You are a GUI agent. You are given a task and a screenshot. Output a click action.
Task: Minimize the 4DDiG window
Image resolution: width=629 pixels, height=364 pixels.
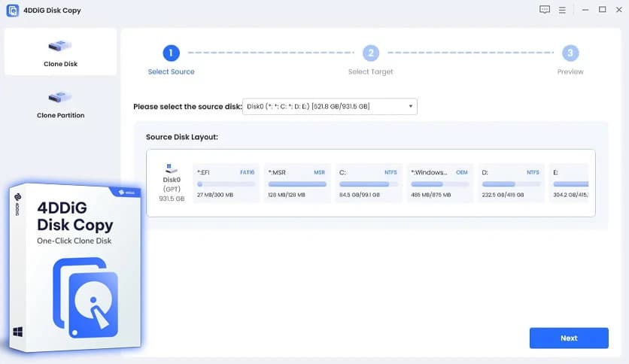(x=585, y=10)
